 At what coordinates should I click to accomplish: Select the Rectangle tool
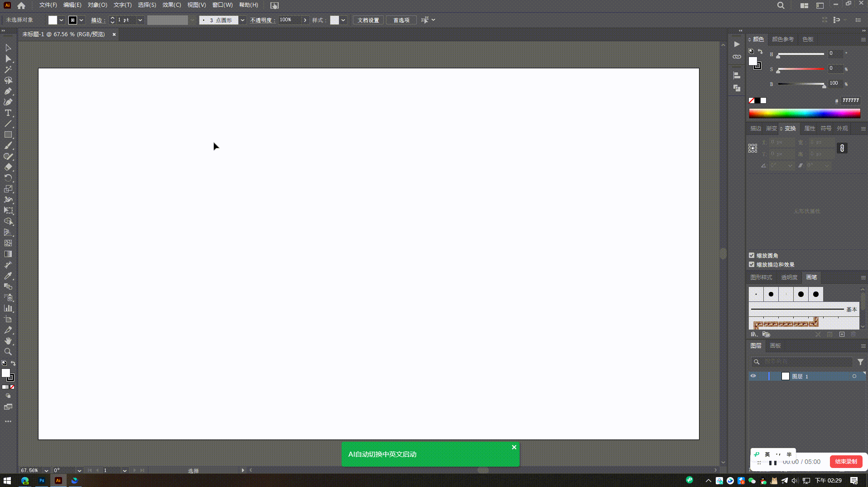[x=8, y=135]
